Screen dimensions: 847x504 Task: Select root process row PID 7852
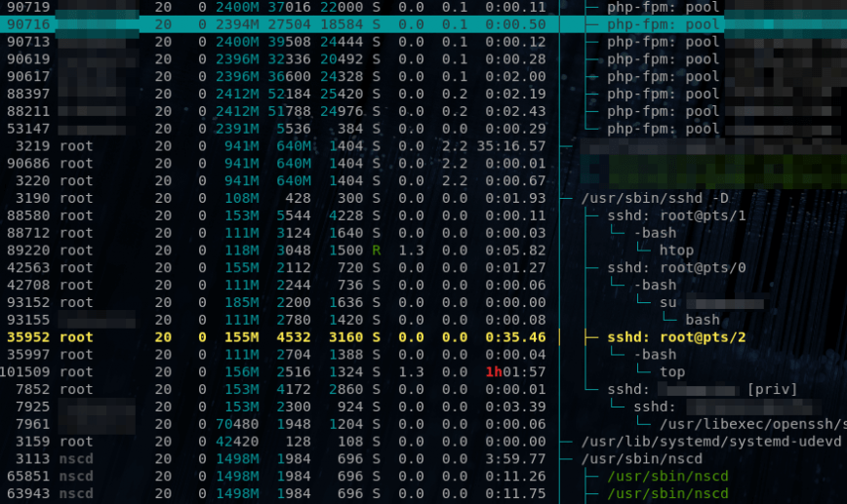click(x=423, y=389)
